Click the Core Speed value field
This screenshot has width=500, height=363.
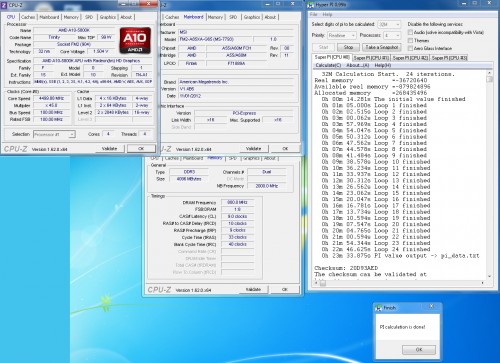pyautogui.click(x=51, y=98)
